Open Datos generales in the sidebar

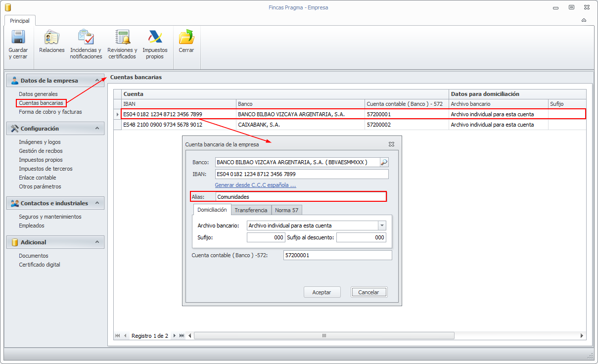click(x=38, y=94)
